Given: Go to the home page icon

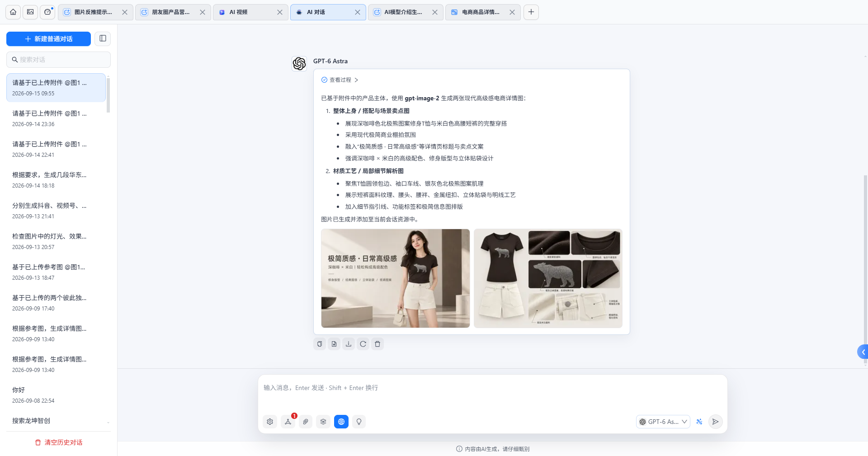Looking at the screenshot, I should click(13, 12).
